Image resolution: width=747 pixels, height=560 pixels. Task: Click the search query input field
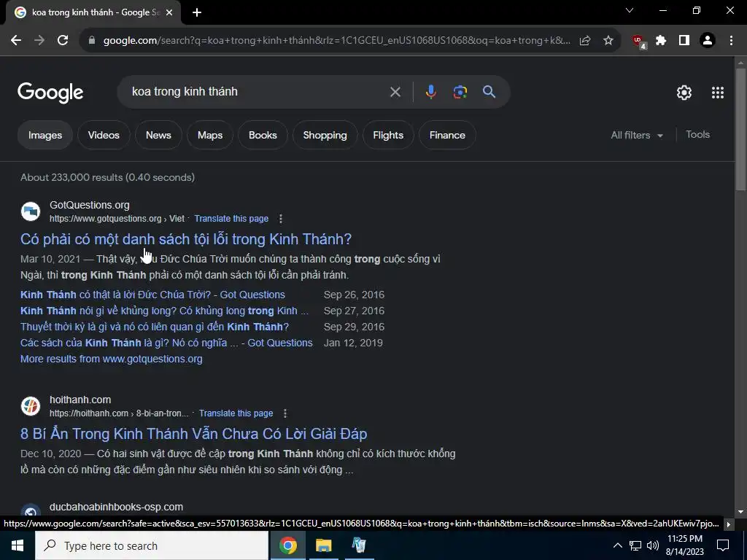click(x=258, y=91)
